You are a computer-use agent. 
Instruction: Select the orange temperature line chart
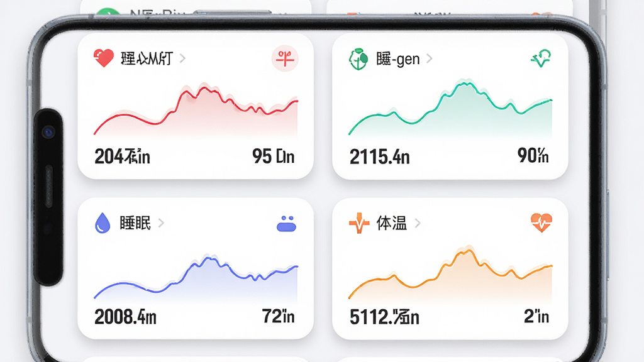pyautogui.click(x=450, y=274)
